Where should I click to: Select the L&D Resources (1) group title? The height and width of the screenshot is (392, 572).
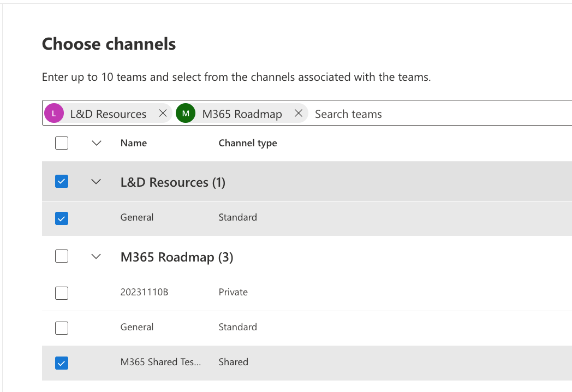point(173,182)
